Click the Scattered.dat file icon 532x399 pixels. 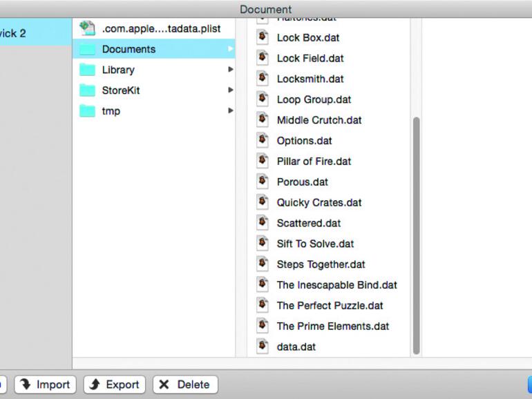263,222
